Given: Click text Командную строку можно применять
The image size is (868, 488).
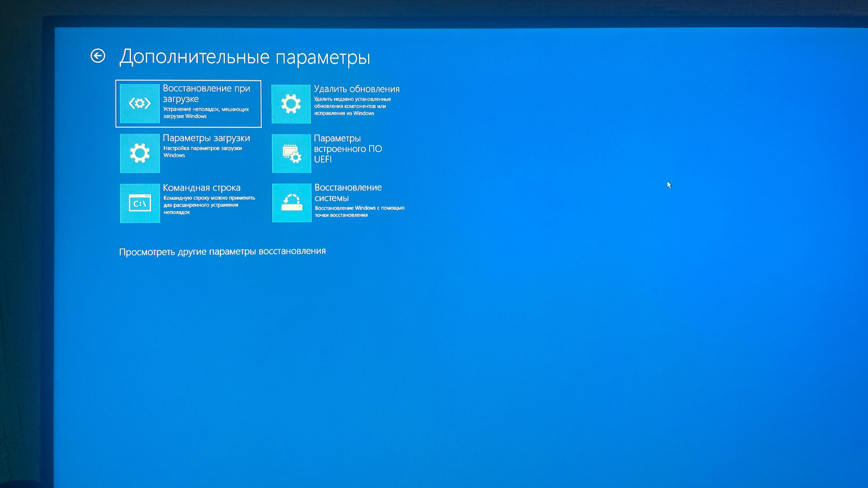Looking at the screenshot, I should (209, 198).
